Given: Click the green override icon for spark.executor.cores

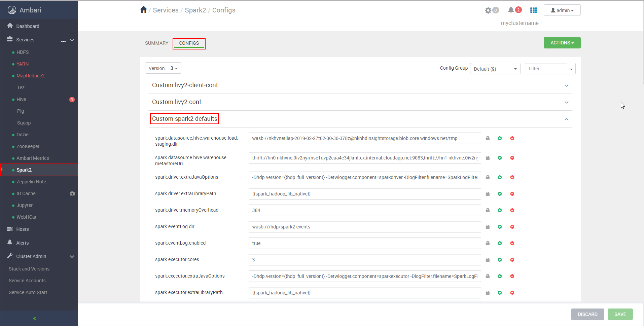Looking at the screenshot, I should (500, 259).
